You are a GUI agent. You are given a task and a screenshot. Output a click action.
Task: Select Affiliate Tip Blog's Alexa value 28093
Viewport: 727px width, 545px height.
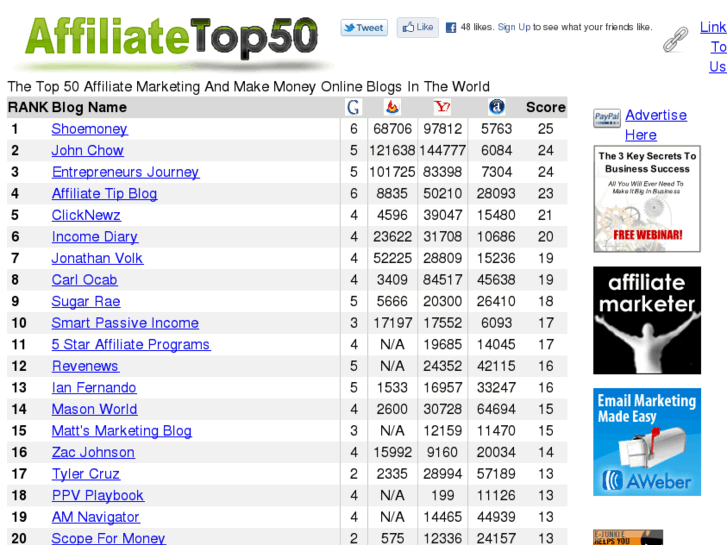[x=496, y=193]
